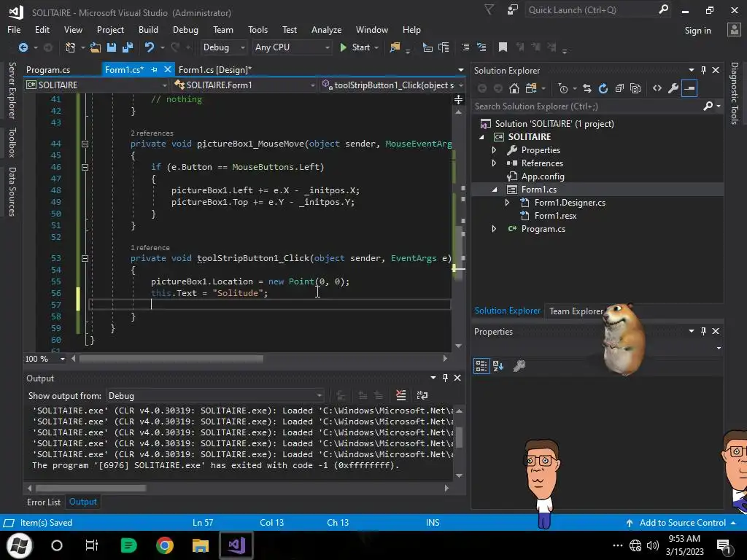Switch to the Error List tab
Screen dimensions: 747x560
pyautogui.click(x=43, y=502)
